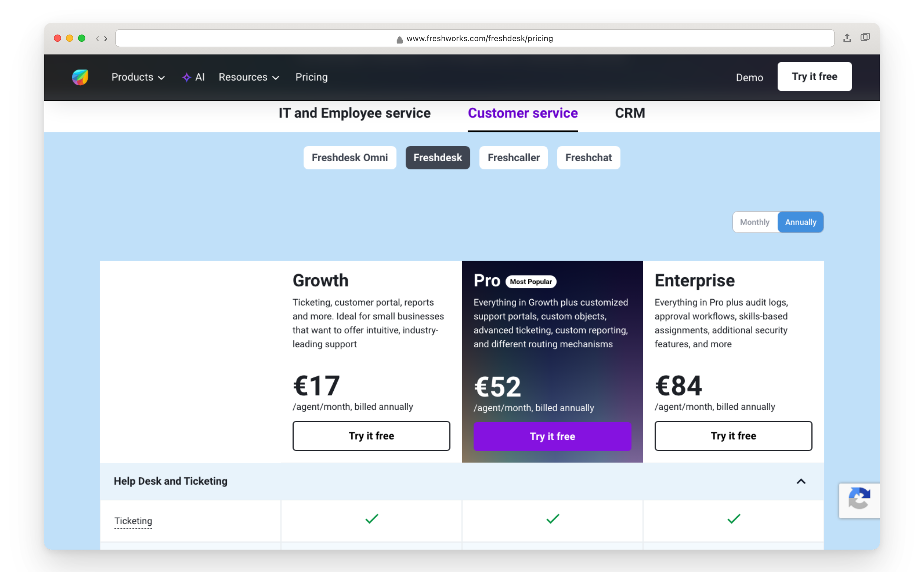
Task: Keep Annually billing selected
Action: [x=801, y=222]
